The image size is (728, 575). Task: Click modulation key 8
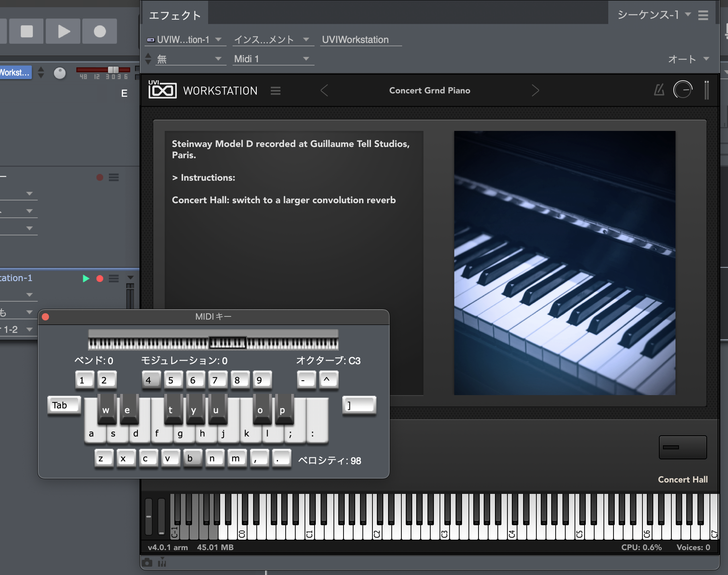(240, 380)
